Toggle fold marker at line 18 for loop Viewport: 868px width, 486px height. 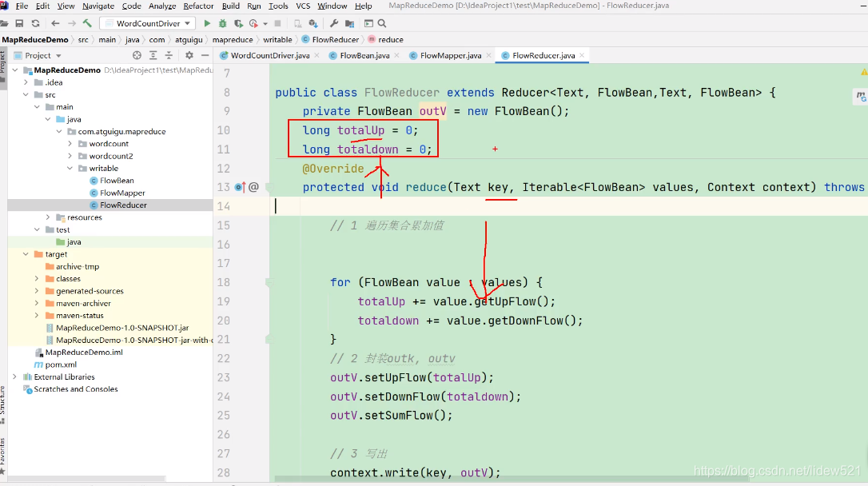click(x=269, y=282)
